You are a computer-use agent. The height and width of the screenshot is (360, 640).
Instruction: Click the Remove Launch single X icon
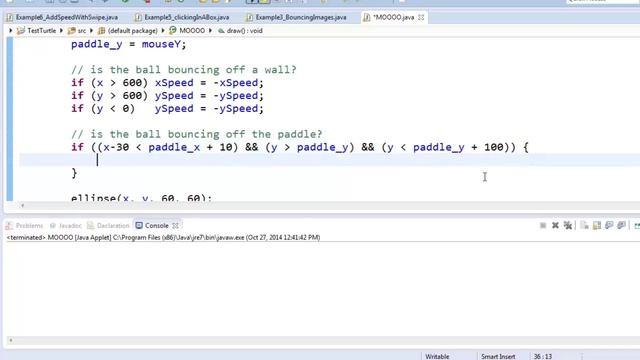tap(555, 225)
